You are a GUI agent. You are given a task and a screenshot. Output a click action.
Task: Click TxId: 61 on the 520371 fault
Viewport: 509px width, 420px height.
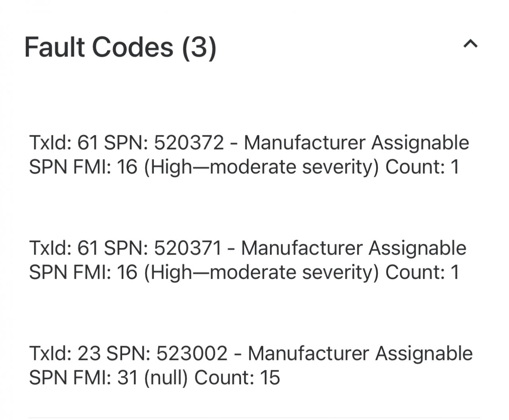coord(63,248)
